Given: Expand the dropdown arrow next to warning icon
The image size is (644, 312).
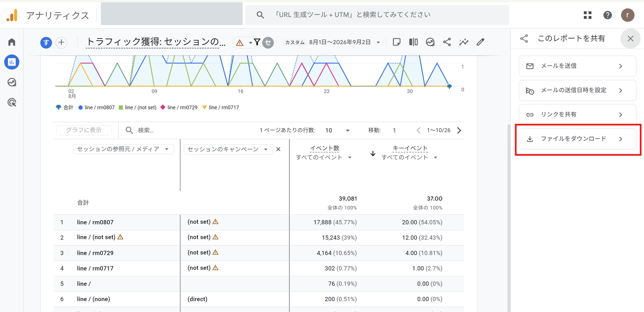Looking at the screenshot, I should point(250,42).
